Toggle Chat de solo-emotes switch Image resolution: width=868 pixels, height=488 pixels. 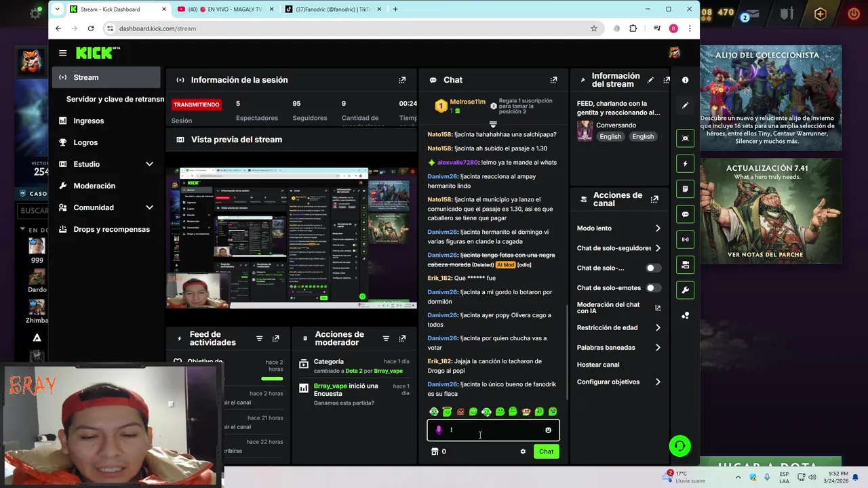(x=652, y=288)
